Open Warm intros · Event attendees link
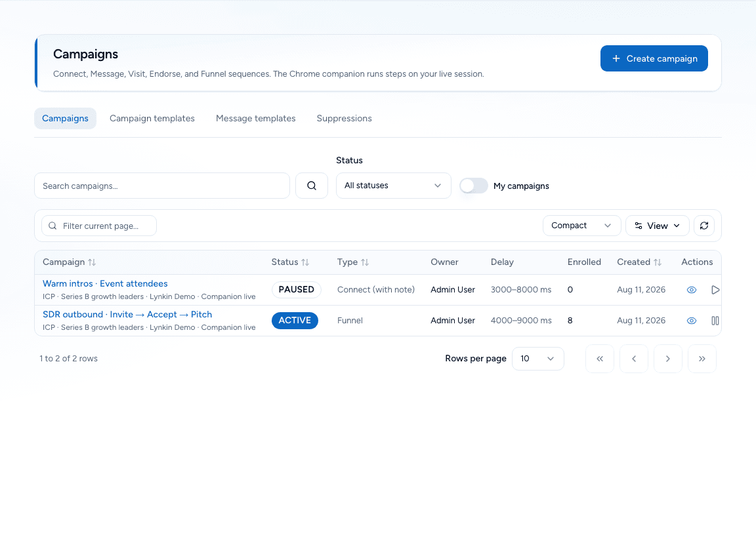756x543 pixels. tap(105, 283)
